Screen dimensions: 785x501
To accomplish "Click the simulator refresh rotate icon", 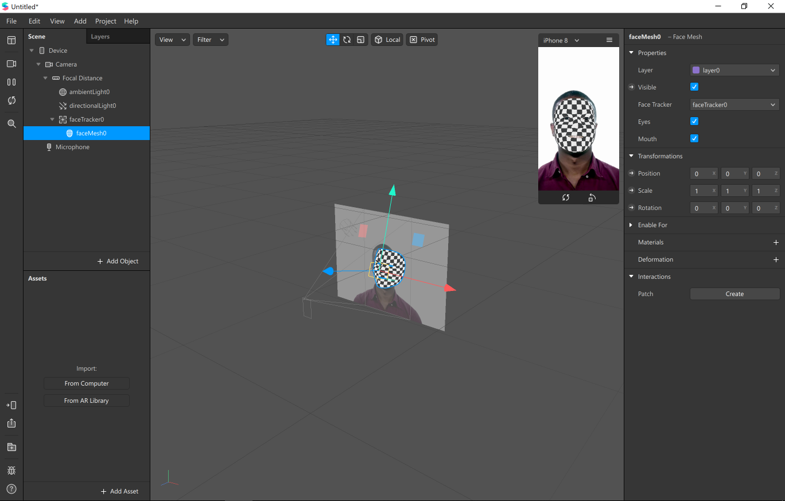I will point(565,198).
